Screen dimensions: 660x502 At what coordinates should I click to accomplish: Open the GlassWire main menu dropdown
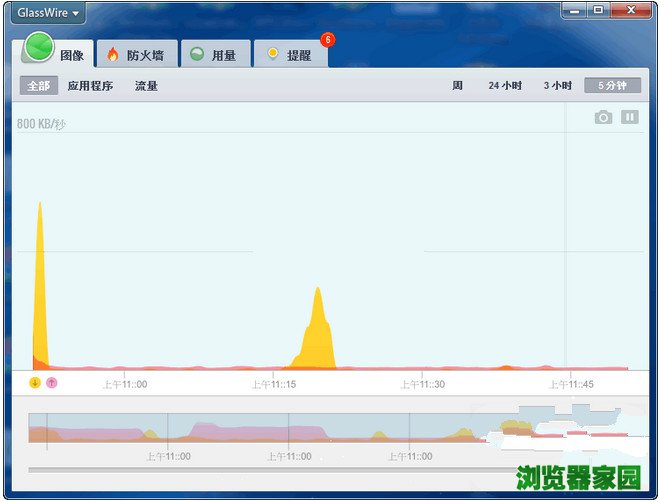[46, 13]
